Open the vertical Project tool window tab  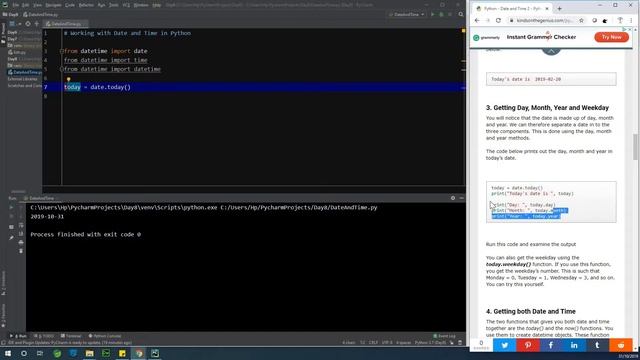point(3,33)
